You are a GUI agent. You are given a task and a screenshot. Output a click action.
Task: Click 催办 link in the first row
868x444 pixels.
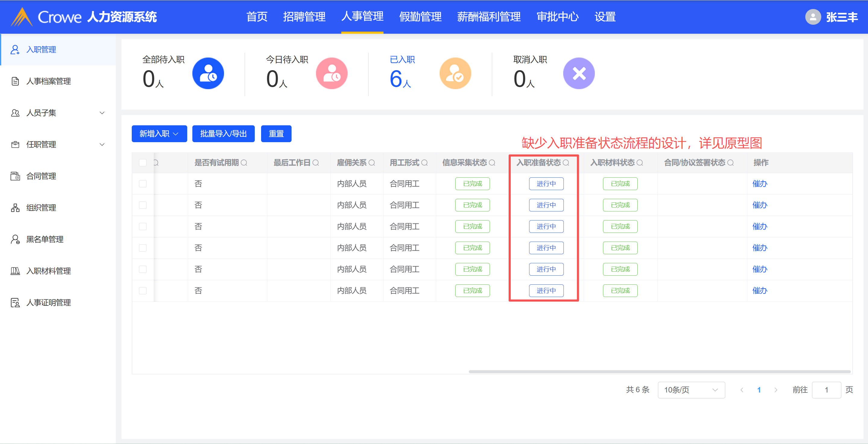(x=759, y=184)
